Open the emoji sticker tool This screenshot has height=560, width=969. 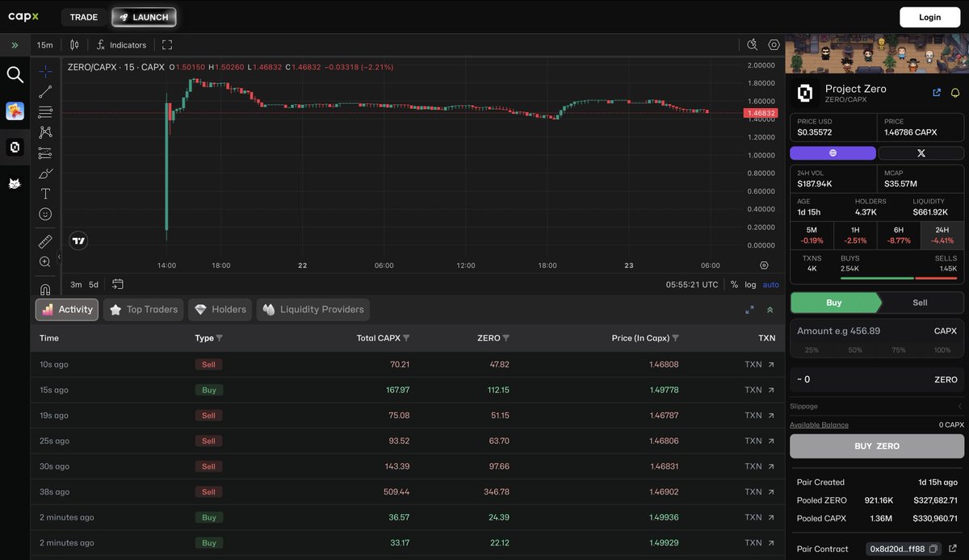click(45, 214)
